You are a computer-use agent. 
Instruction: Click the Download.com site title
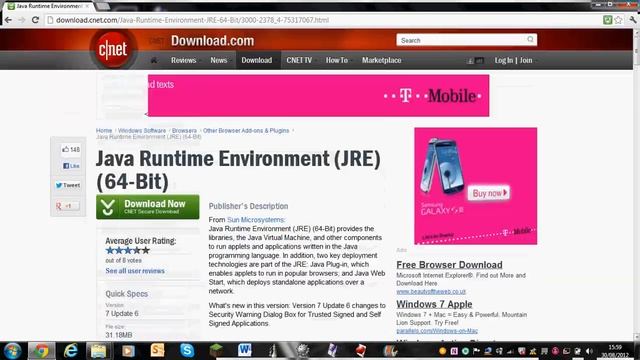(212, 41)
